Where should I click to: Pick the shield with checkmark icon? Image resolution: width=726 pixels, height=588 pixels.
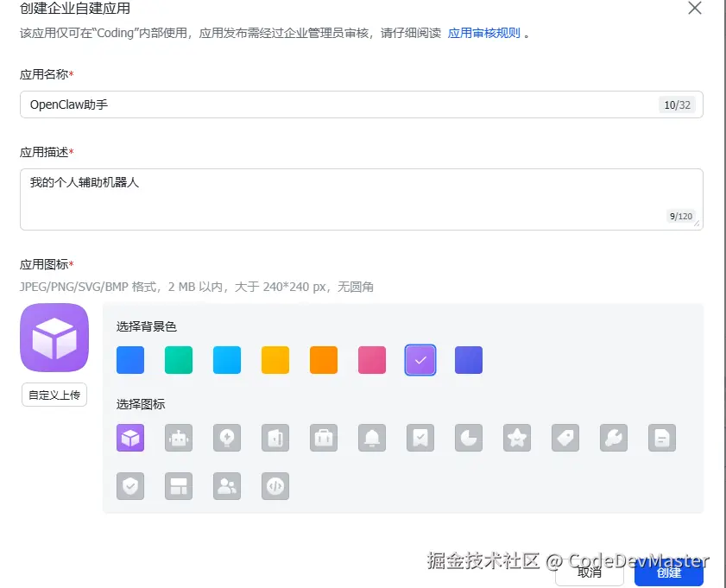coord(130,486)
